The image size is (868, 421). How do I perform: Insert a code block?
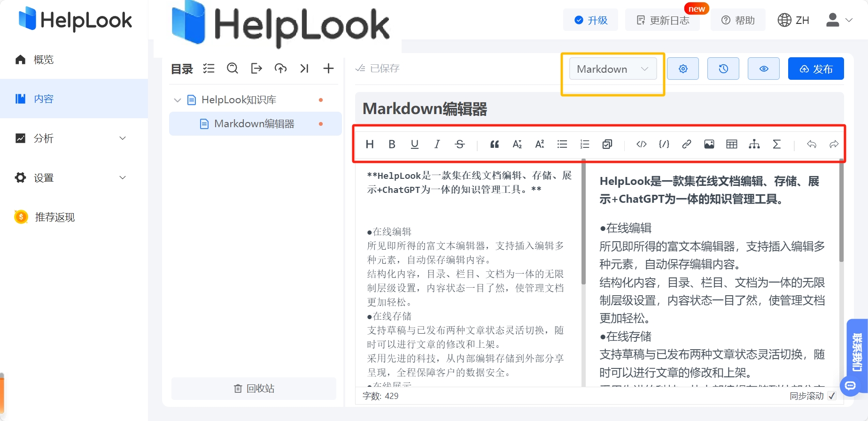[664, 144]
